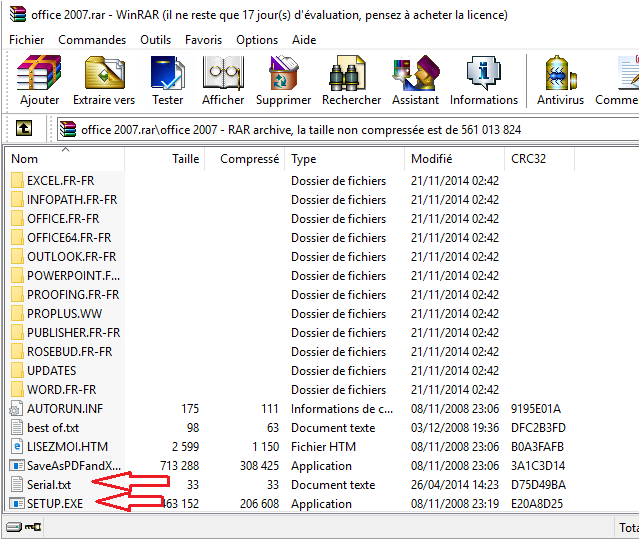640x540 pixels.
Task: Click the size value 713 288
Action: [180, 466]
